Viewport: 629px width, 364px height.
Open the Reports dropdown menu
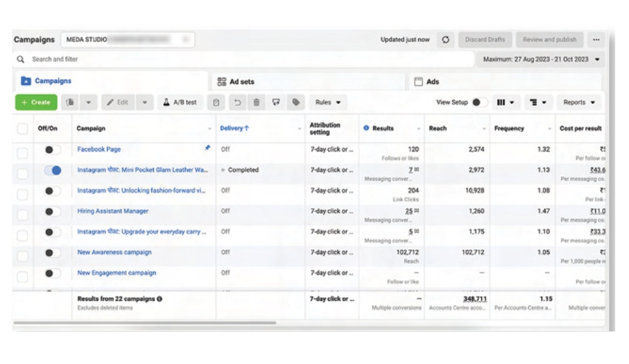click(x=578, y=103)
